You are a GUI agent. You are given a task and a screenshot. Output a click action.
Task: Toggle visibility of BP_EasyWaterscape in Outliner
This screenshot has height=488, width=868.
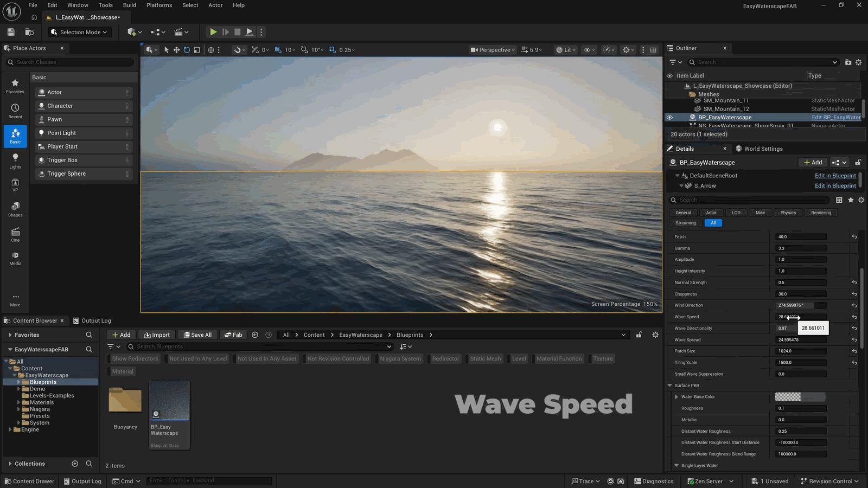[x=669, y=118]
